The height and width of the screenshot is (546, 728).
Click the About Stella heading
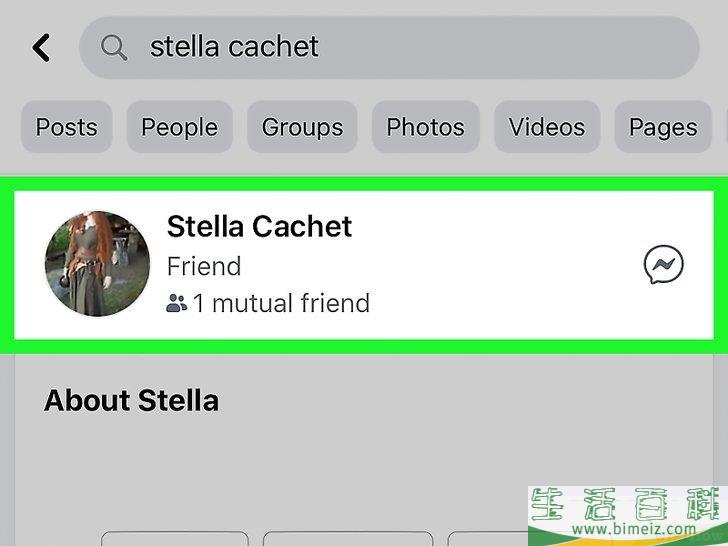131,400
